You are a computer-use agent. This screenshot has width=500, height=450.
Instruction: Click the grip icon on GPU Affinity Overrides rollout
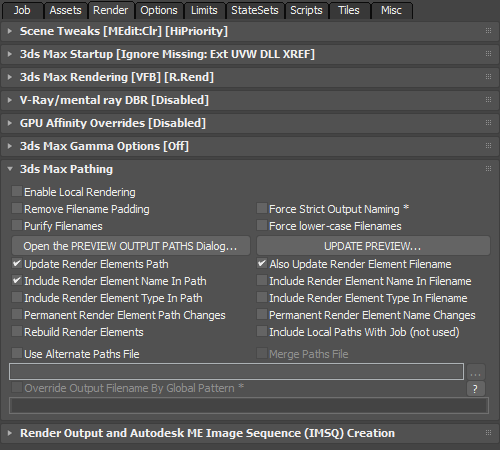[x=488, y=123]
